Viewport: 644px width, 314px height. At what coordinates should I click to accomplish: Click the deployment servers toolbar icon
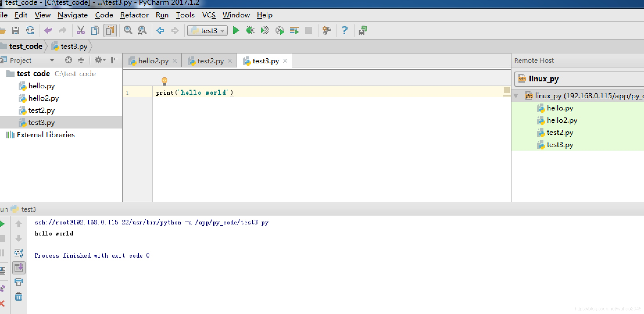tap(363, 30)
